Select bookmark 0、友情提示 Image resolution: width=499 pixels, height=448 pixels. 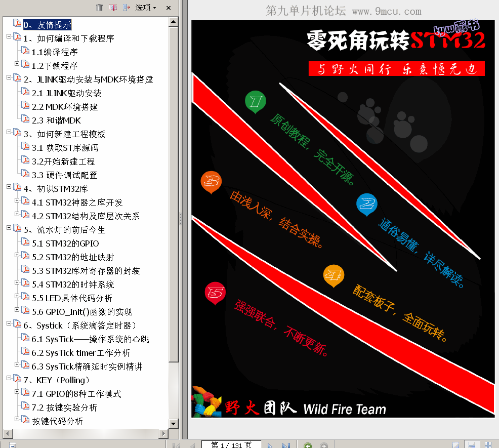point(48,24)
